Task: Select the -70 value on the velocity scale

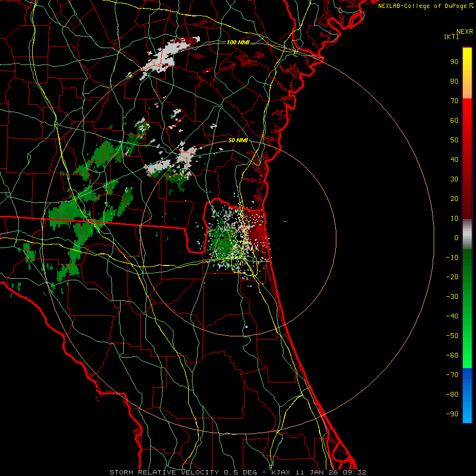Action: 452,375
